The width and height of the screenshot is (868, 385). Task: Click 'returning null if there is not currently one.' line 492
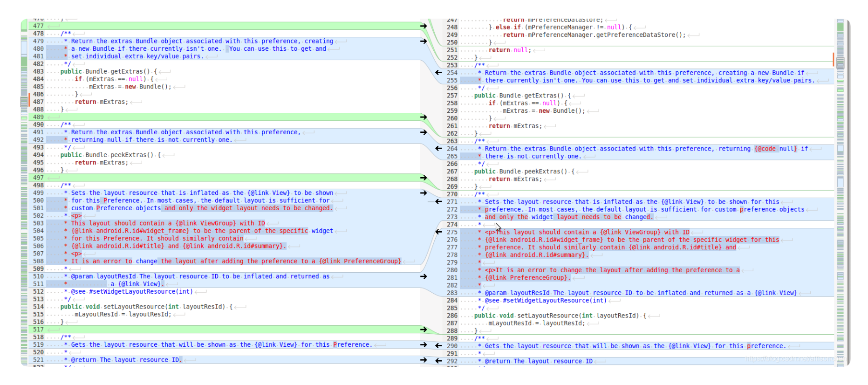pyautogui.click(x=151, y=140)
